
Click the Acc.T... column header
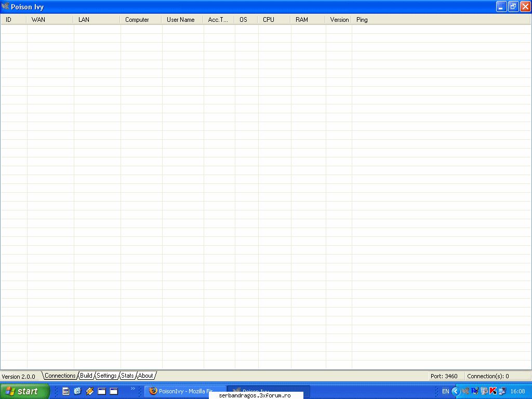point(219,20)
